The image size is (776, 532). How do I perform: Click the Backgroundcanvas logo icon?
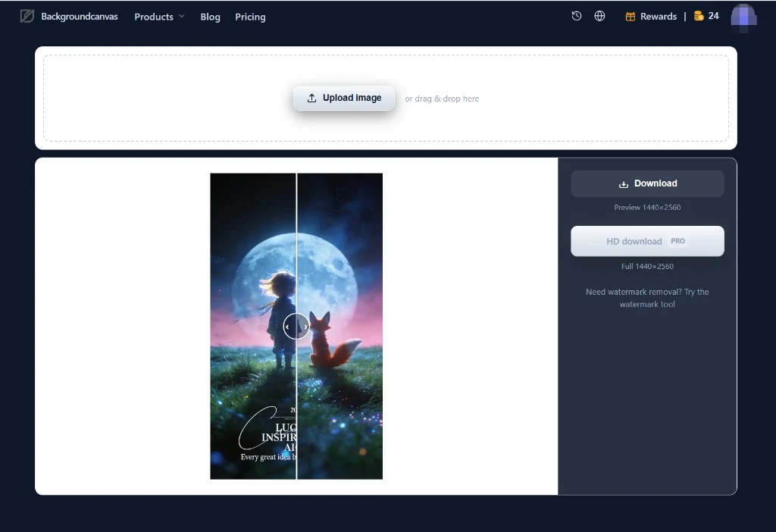tap(27, 17)
